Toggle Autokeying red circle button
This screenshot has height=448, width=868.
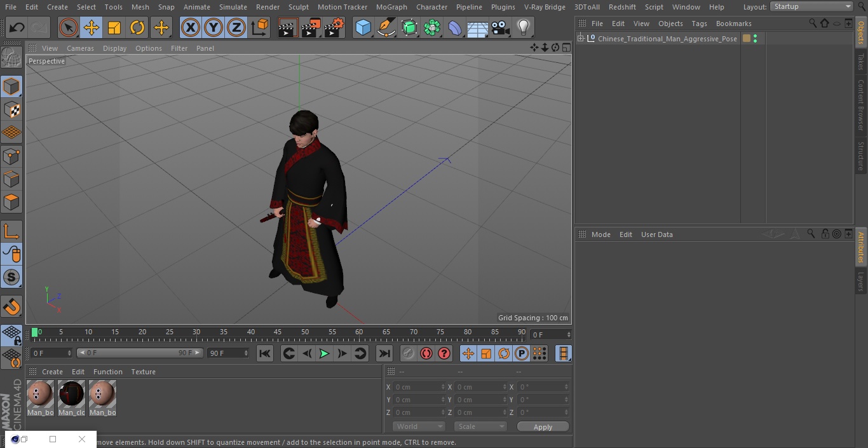(x=426, y=353)
